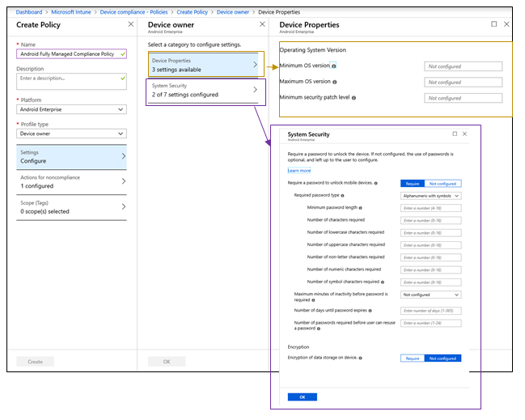Set password requirement to Not configured
This screenshot has height=420, width=525.
442,184
